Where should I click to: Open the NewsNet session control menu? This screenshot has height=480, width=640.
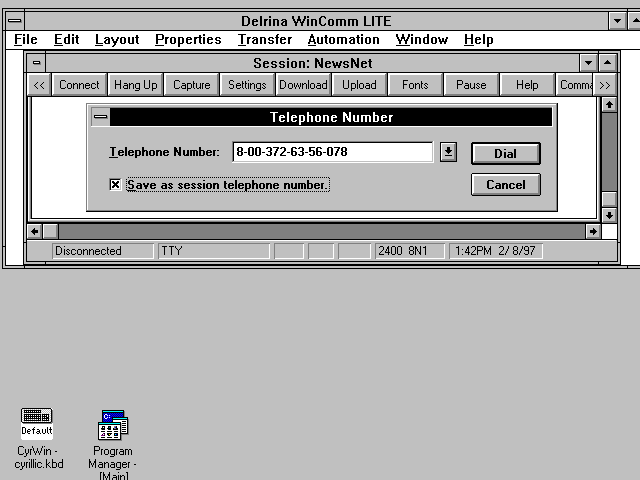37,63
